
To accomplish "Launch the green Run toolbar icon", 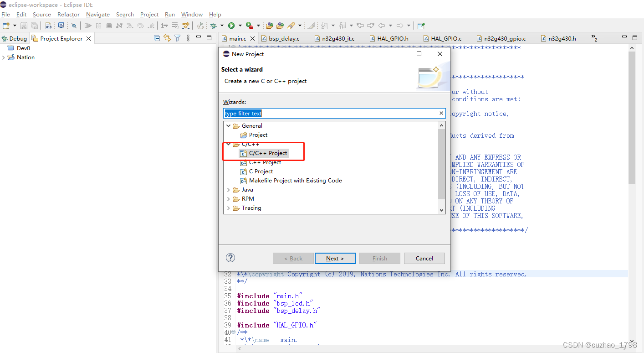I will (x=232, y=26).
